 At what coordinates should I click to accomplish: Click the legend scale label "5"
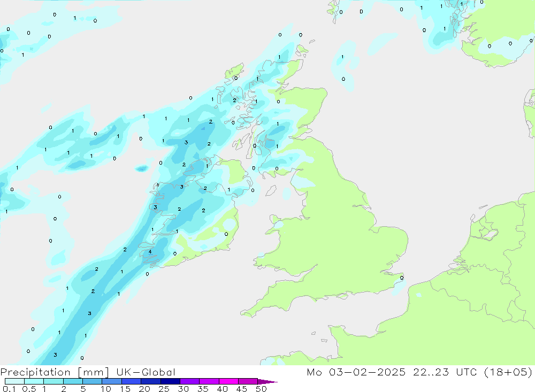pos(83,389)
